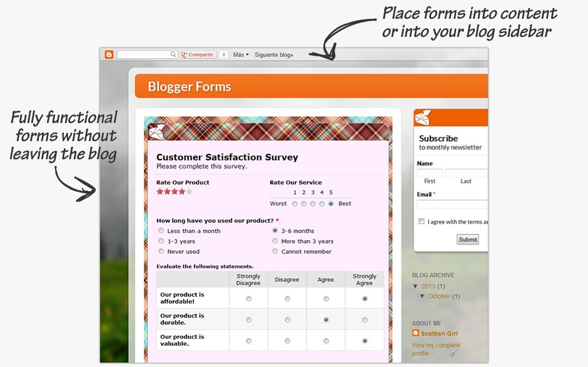This screenshot has width=588, height=367.
Task: Click the wrench edit icon under profile
Action: pos(454,353)
